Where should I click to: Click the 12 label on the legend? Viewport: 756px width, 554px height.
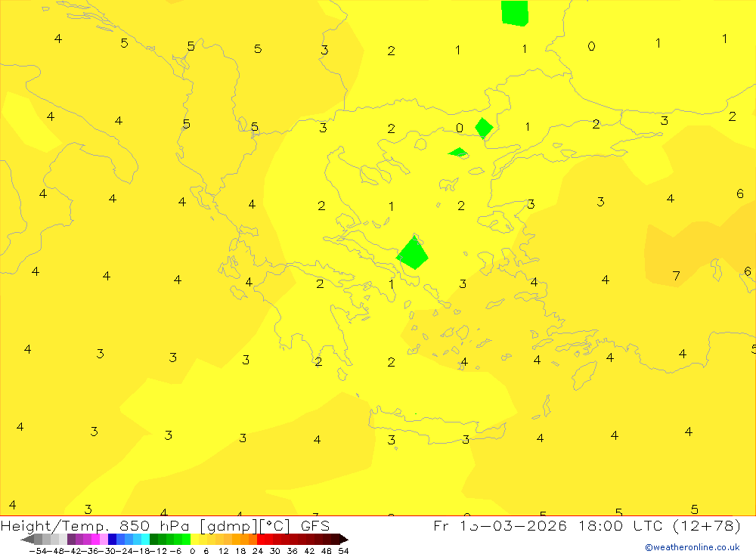[224, 551]
